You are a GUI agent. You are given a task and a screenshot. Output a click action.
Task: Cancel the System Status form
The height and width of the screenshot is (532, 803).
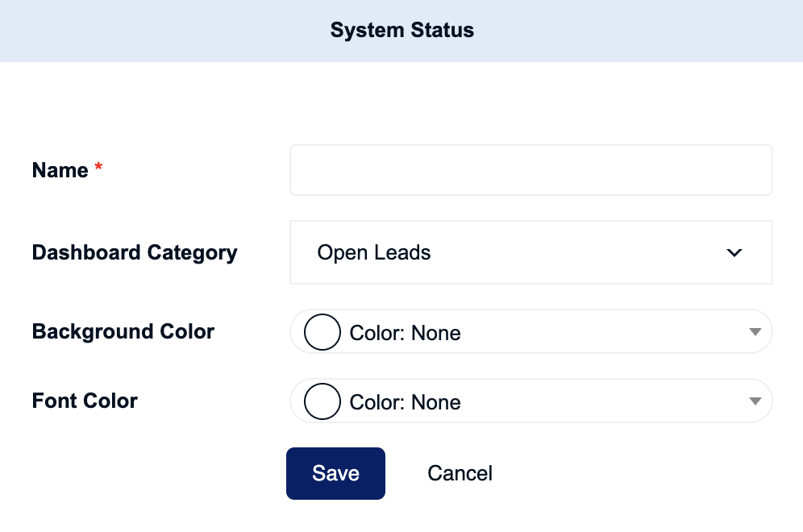tap(460, 473)
